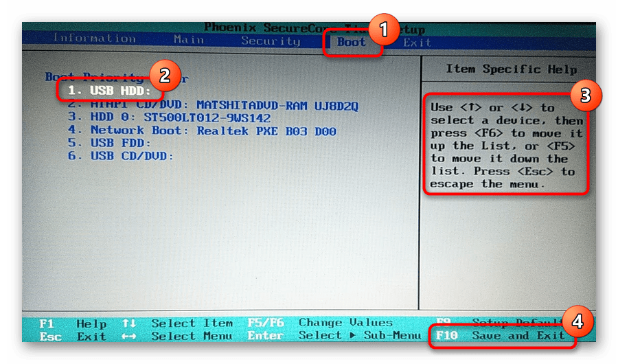
Task: Select the USB FDD boot entry
Action: 109,144
